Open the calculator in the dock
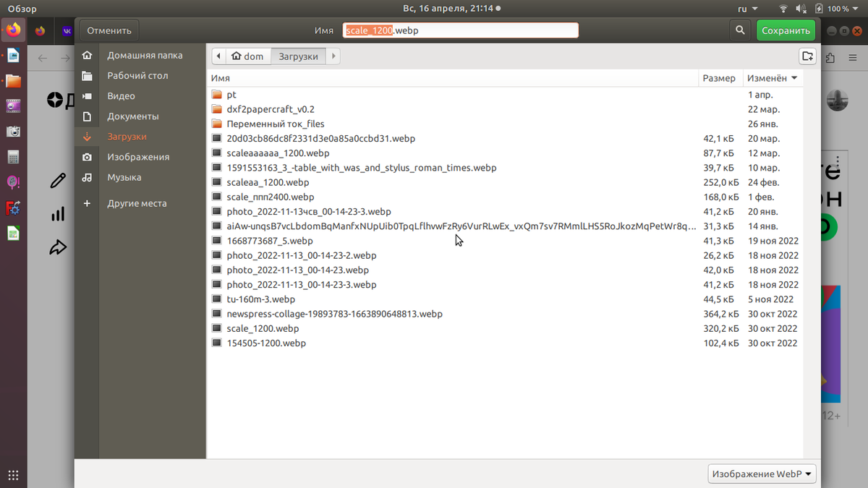Screen dimensions: 868x488 13,157
